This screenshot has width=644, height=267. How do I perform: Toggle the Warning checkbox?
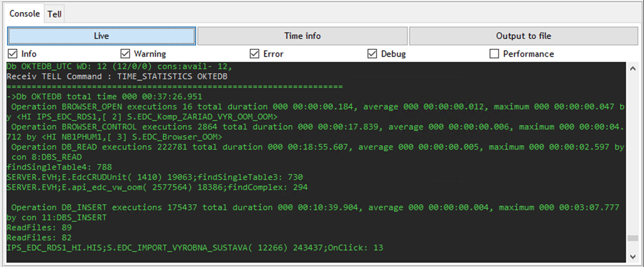(125, 54)
